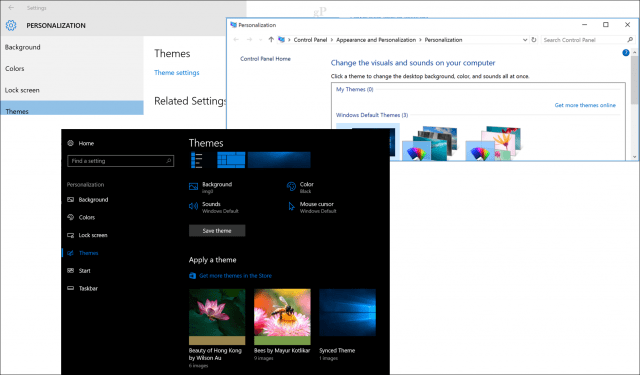Refresh the Control Panel view
This screenshot has width=640, height=375.
pos(533,40)
